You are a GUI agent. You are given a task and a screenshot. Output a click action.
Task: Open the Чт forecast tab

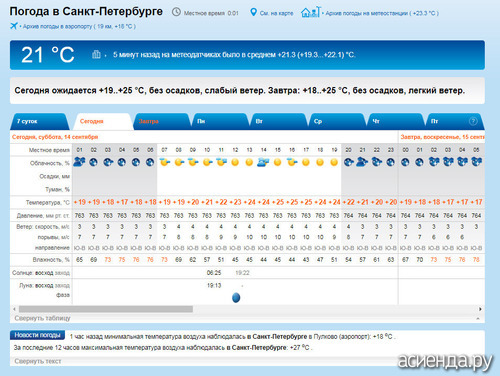395,121
